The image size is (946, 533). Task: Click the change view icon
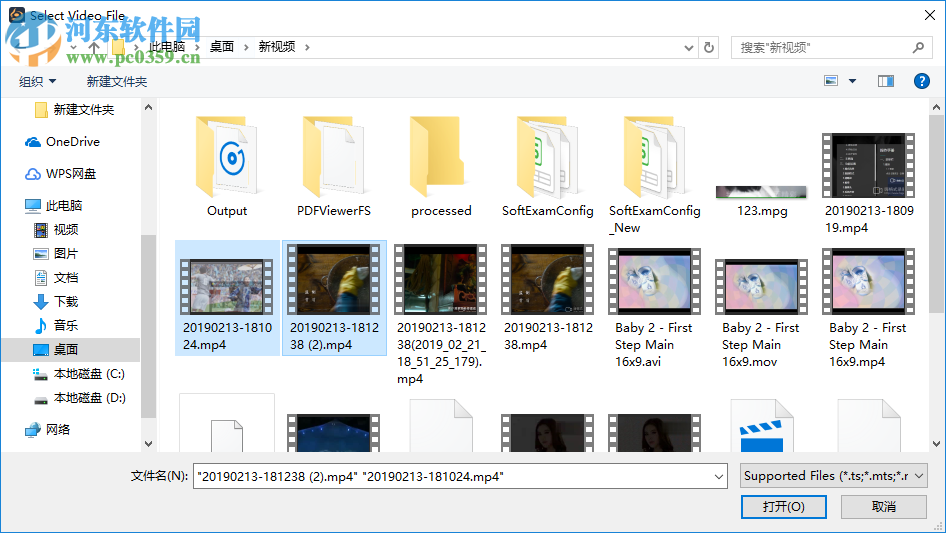coord(831,81)
